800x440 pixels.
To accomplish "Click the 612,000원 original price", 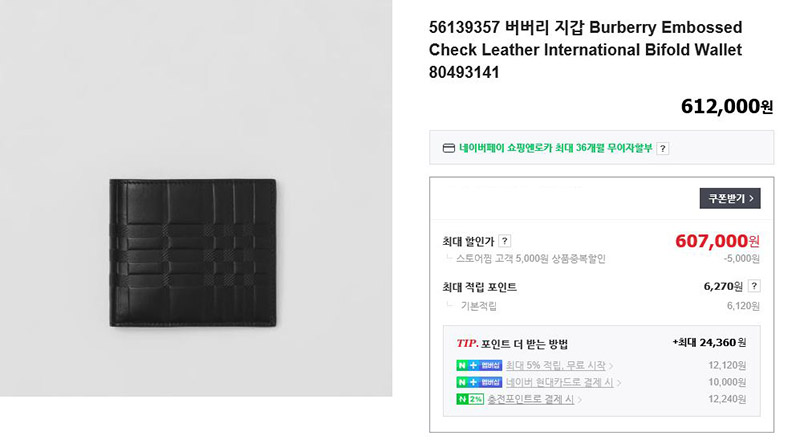I will pyautogui.click(x=727, y=107).
